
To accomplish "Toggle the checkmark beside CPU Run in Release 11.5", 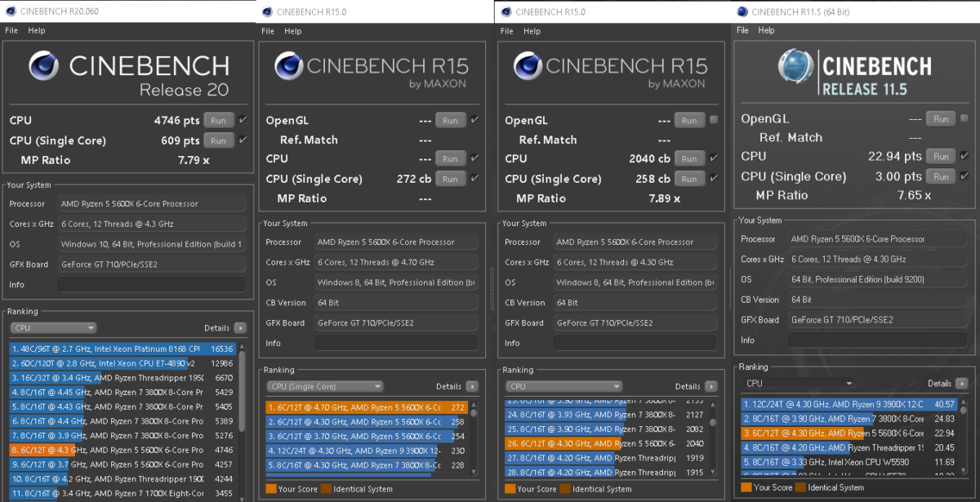I will [964, 155].
